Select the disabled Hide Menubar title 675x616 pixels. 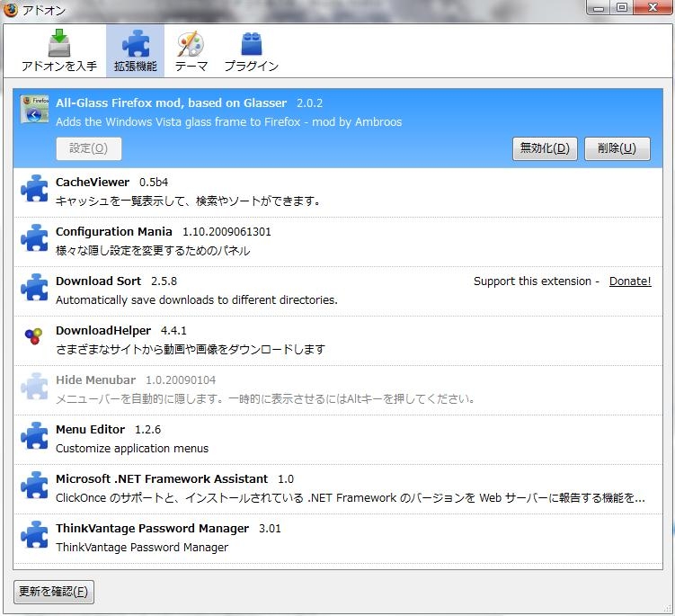(95, 380)
